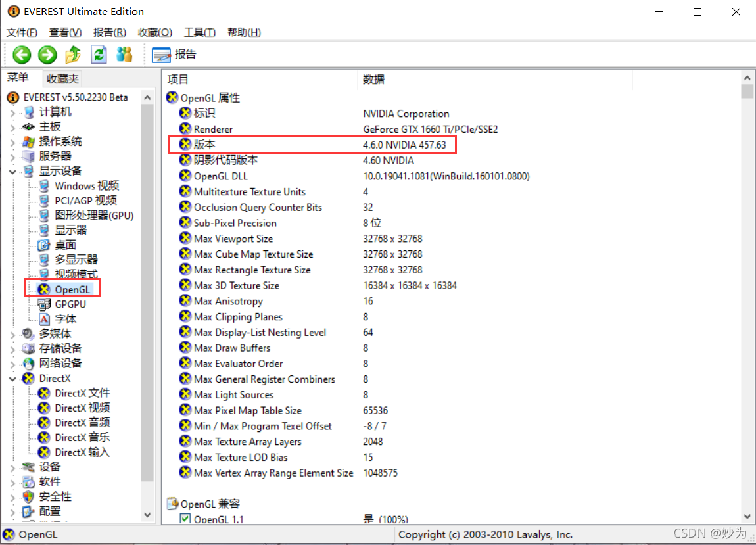The image size is (756, 545).
Task: Expand the 多媒体 tree node
Action: tap(12, 334)
